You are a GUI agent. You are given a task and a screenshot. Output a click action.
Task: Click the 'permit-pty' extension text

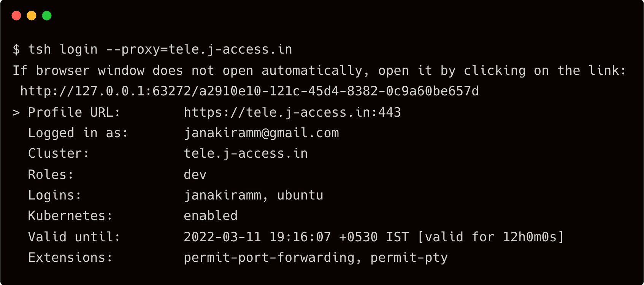click(x=409, y=258)
